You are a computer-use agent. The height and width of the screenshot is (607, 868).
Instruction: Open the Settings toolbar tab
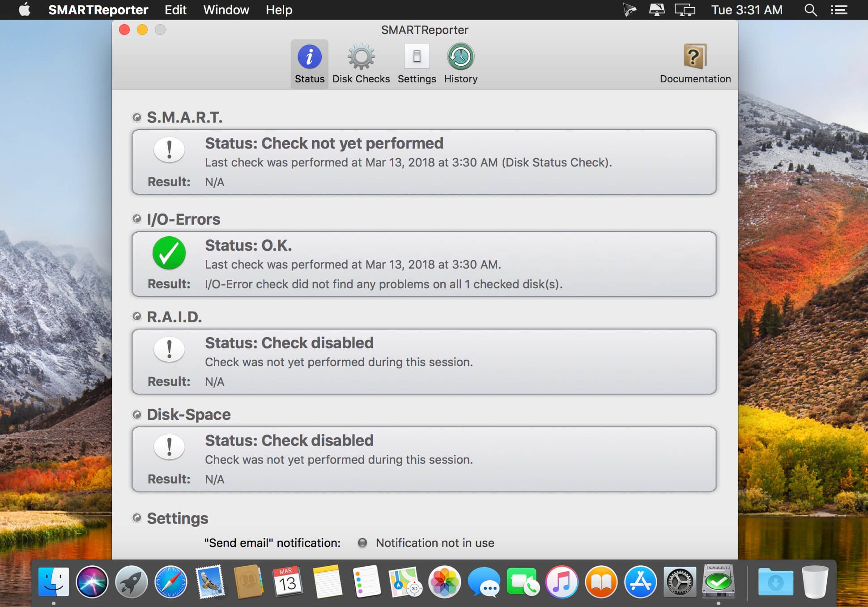[417, 64]
